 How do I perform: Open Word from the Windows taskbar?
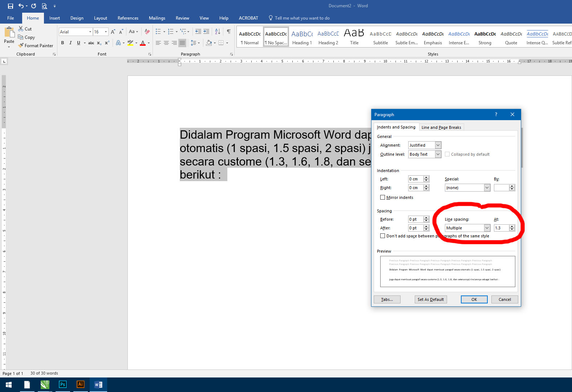click(98, 385)
